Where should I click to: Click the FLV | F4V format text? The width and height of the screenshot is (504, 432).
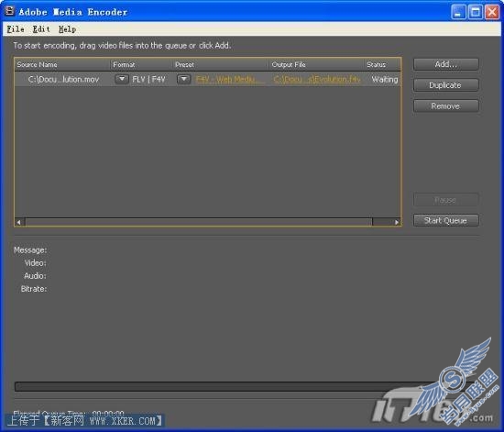[x=148, y=79]
